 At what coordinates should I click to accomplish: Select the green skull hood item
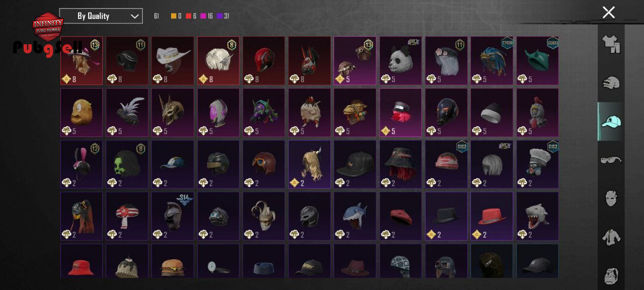click(x=127, y=164)
